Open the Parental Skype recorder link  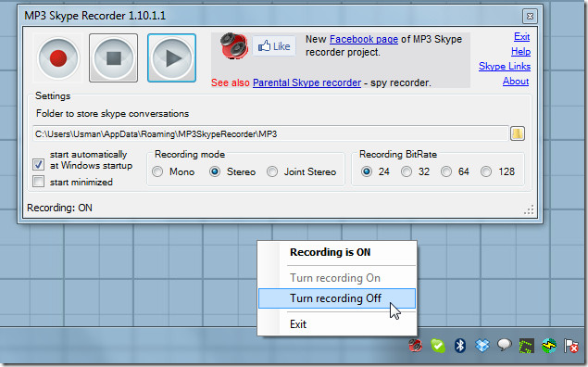click(307, 82)
